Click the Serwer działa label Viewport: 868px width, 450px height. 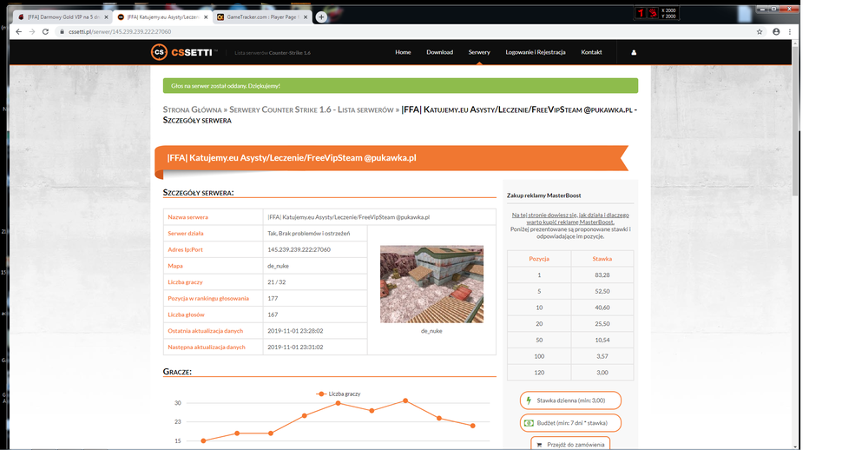pyautogui.click(x=186, y=234)
